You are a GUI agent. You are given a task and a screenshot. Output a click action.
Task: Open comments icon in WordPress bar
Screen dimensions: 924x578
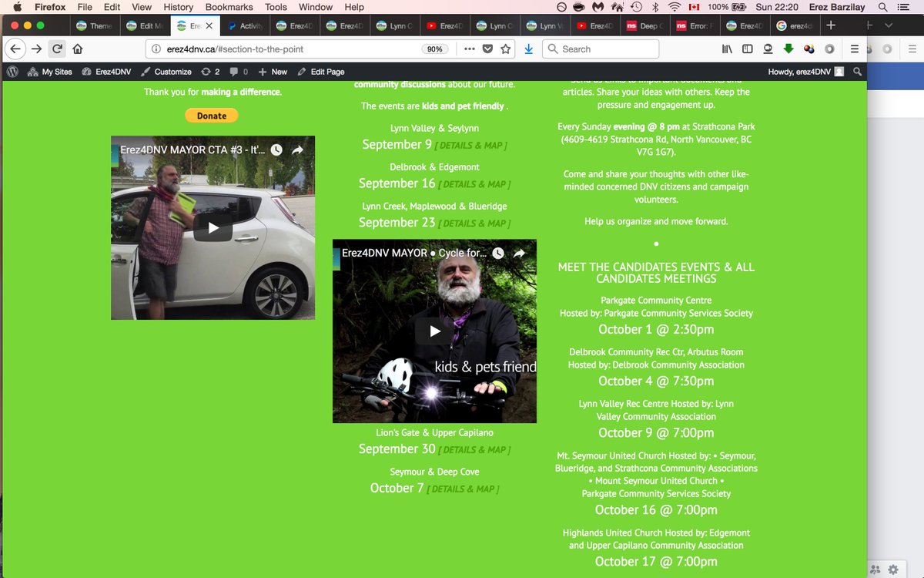239,72
